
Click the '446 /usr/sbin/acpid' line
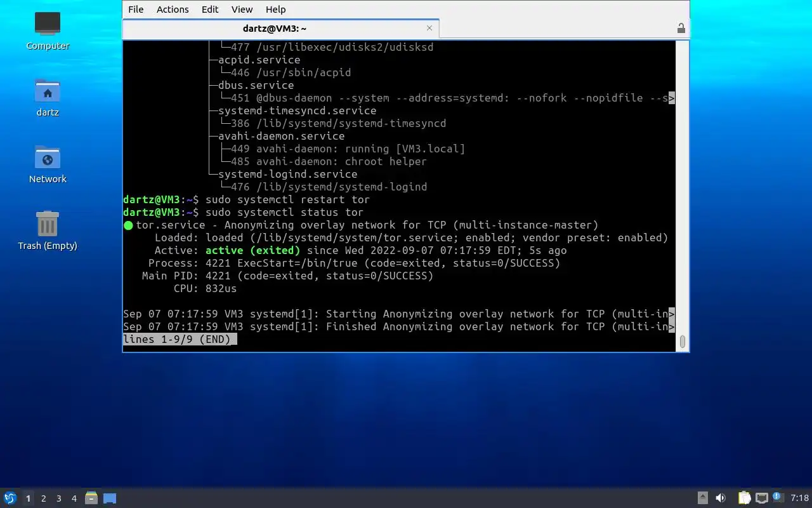point(291,72)
